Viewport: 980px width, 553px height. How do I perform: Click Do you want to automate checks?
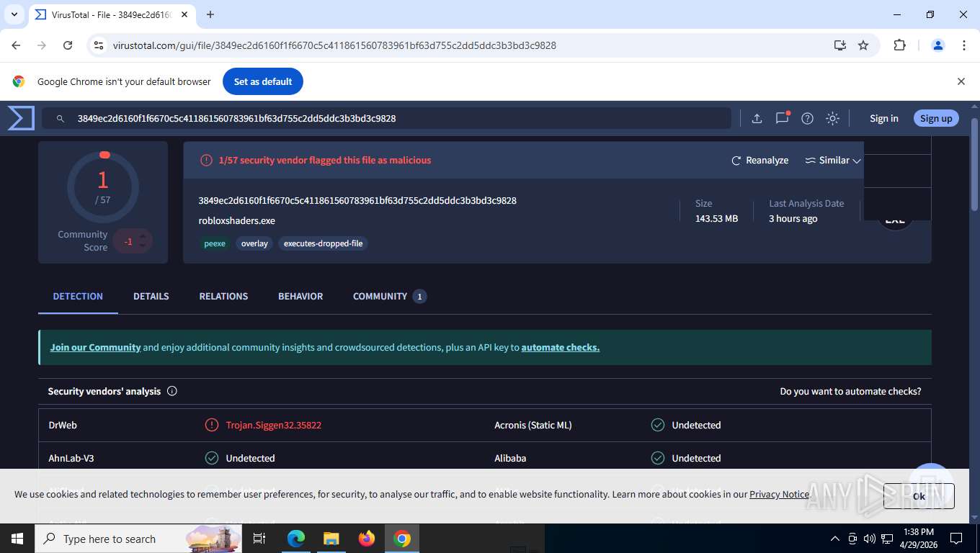(850, 391)
